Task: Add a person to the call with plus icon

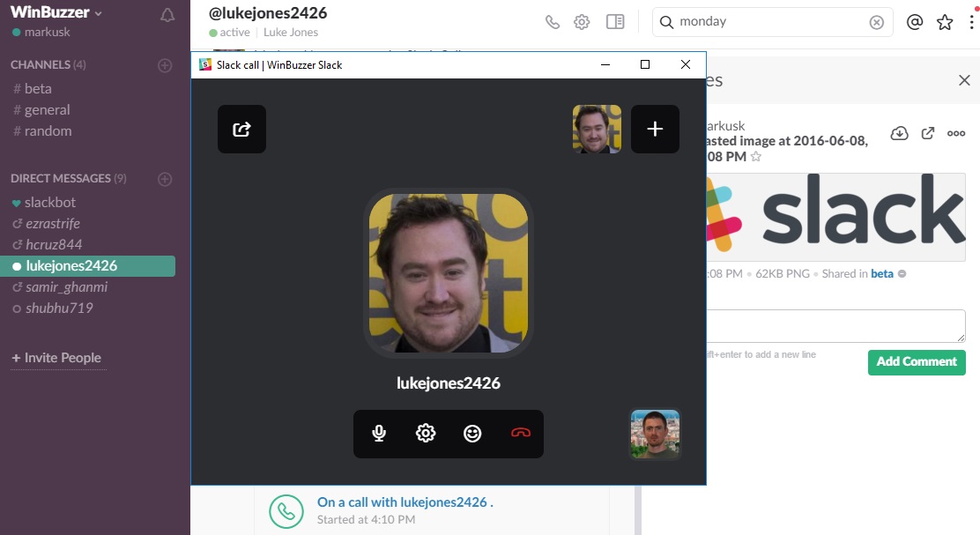Action: pyautogui.click(x=655, y=128)
